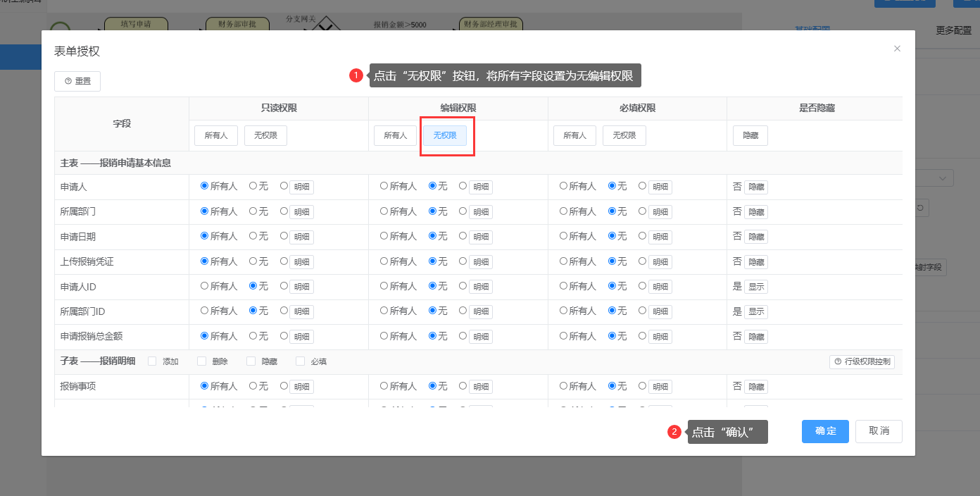Click 所有人 button under 只读权限 header
Viewport: 980px width, 496px height.
(216, 135)
